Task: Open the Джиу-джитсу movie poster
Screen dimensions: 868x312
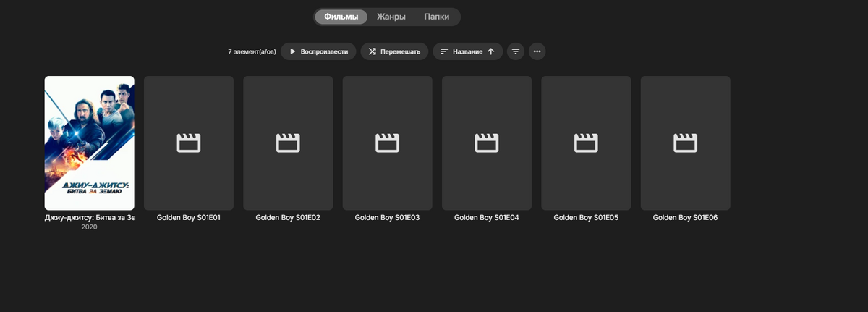Action: (x=90, y=143)
